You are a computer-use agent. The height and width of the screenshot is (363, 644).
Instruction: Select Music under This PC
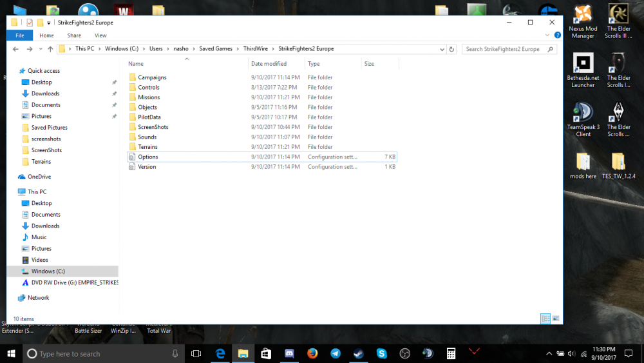tap(39, 237)
